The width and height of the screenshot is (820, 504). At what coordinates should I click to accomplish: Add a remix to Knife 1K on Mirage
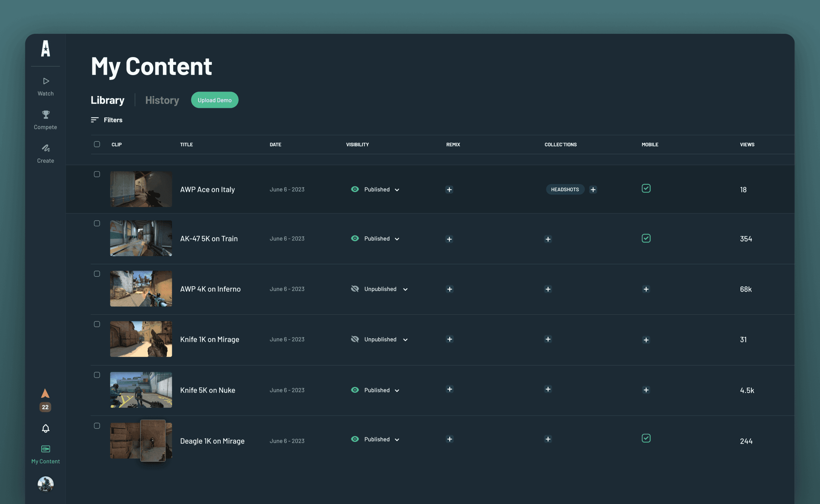pos(450,339)
